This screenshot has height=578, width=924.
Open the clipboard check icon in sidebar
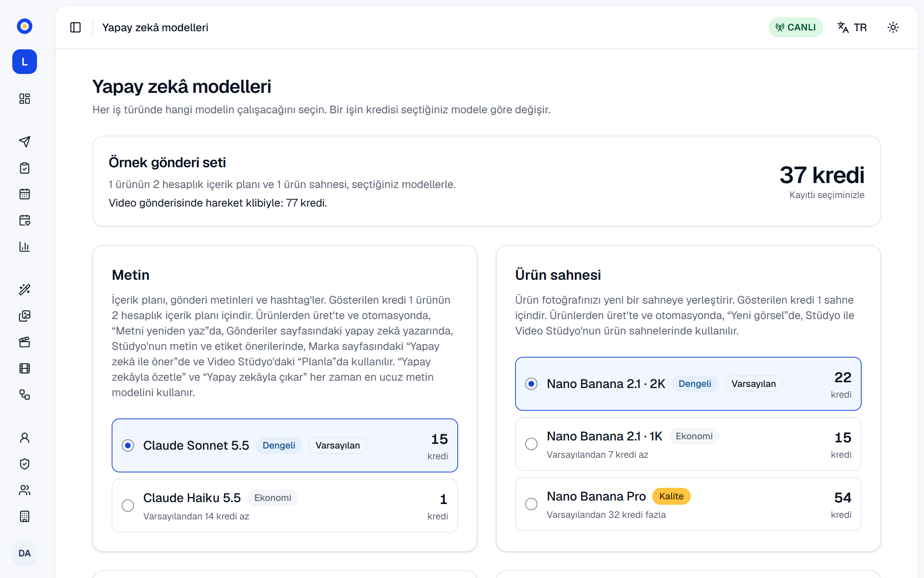pyautogui.click(x=25, y=168)
